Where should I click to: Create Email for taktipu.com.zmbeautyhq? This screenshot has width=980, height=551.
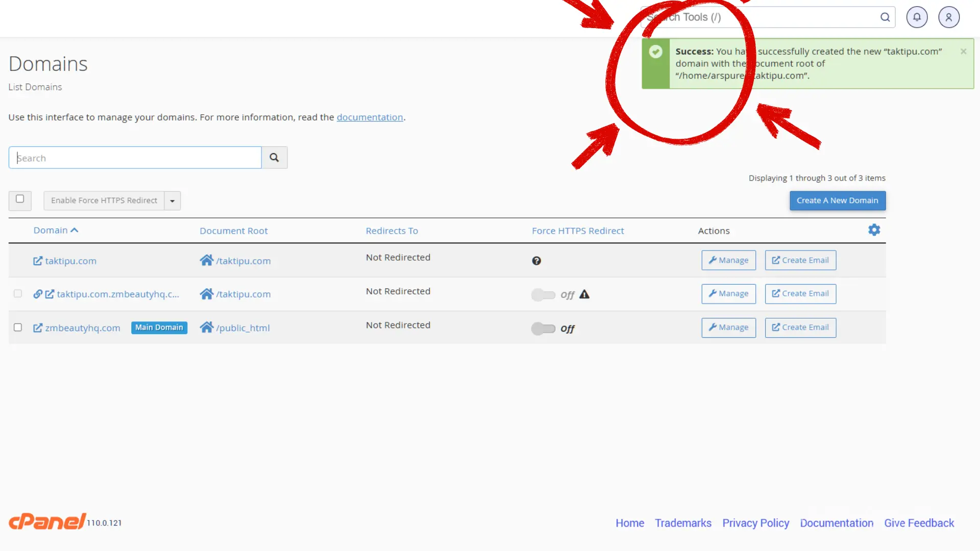[x=800, y=294]
